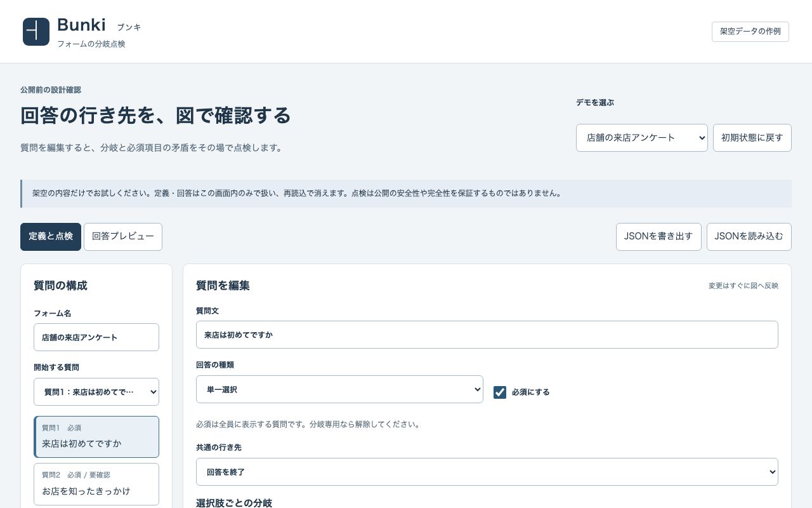Click the 質問の構成 panel heading

pos(60,286)
